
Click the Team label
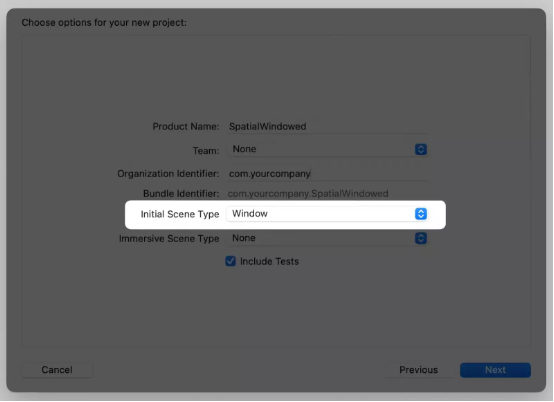[x=206, y=151]
